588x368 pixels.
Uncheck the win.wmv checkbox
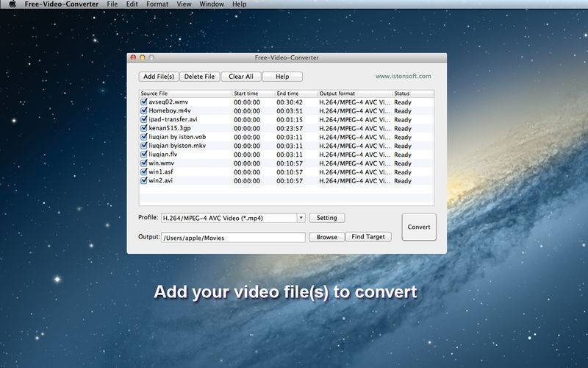click(x=143, y=163)
